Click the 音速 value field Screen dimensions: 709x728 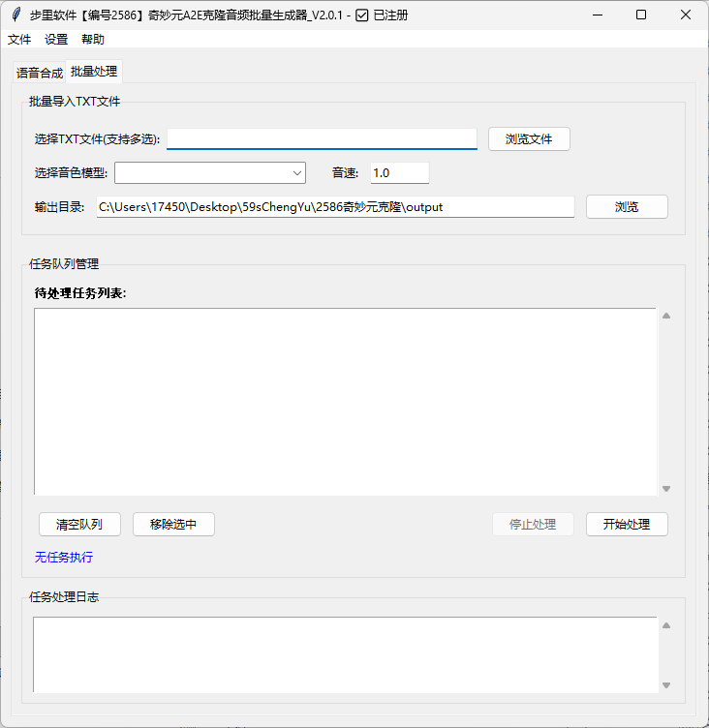pyautogui.click(x=399, y=173)
